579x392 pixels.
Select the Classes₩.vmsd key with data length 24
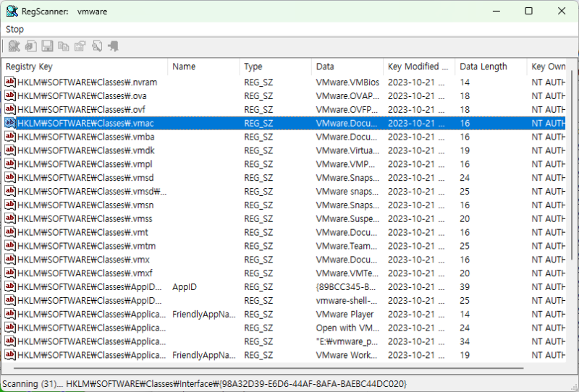coord(85,177)
